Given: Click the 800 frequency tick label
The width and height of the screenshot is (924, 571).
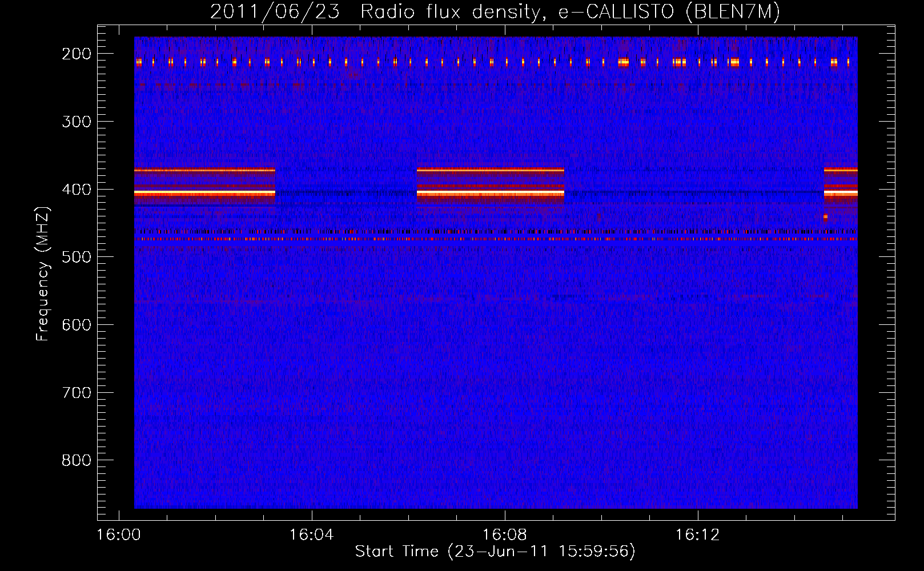Looking at the screenshot, I should click(x=77, y=460).
